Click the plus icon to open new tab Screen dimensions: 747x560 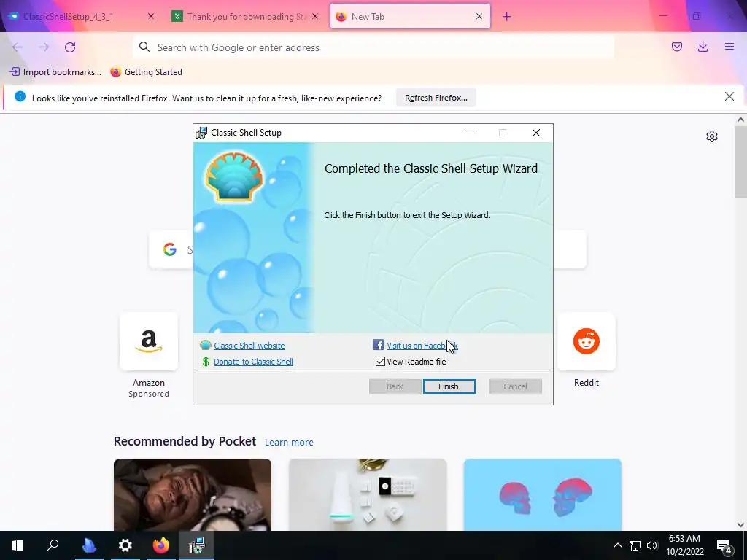point(506,17)
